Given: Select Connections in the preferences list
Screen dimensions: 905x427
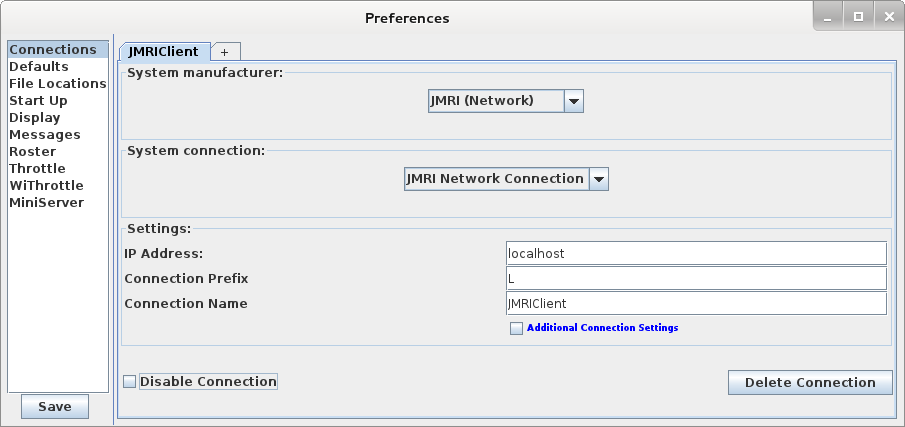Looking at the screenshot, I should point(58,50).
